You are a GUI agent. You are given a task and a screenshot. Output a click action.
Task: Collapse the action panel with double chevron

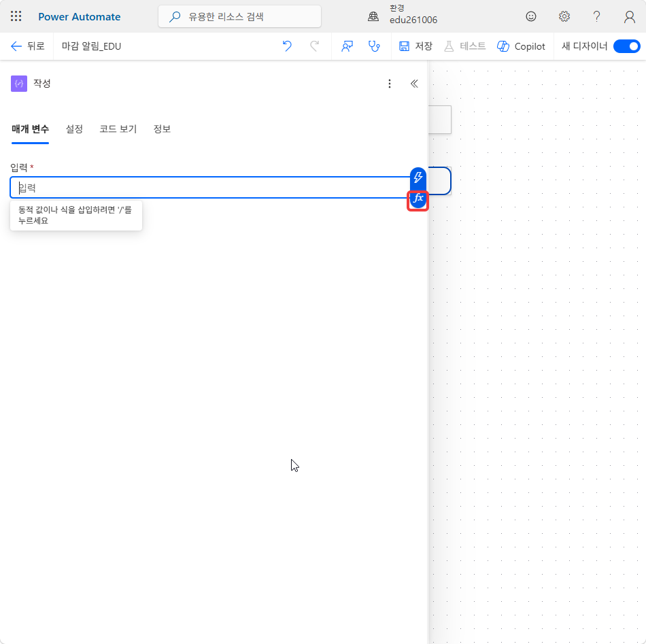click(x=414, y=84)
